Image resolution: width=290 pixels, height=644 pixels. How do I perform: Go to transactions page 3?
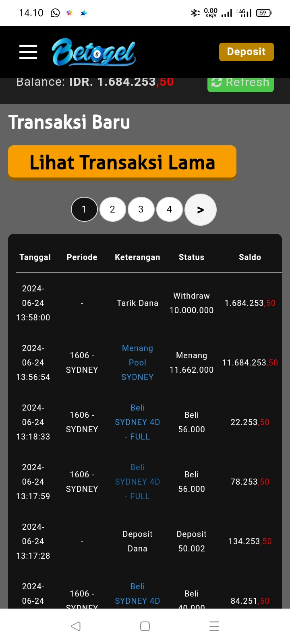click(141, 209)
